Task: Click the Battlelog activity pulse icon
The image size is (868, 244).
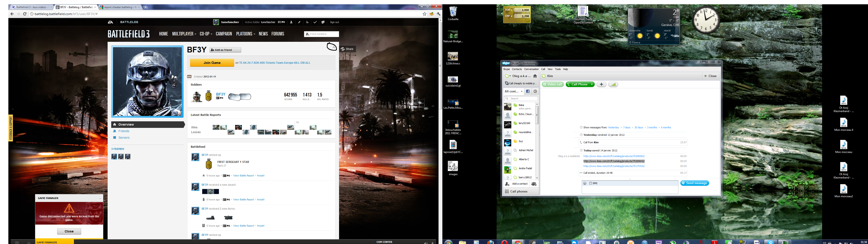Action: coord(307,22)
